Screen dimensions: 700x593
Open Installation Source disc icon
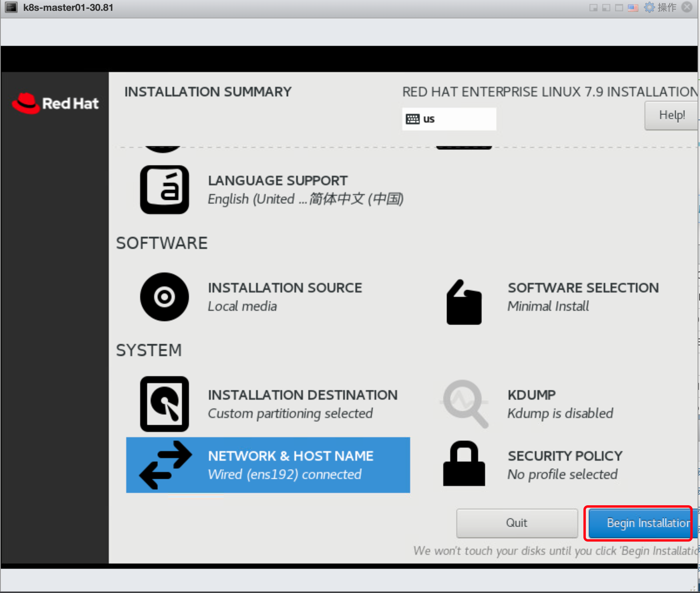pyautogui.click(x=164, y=297)
